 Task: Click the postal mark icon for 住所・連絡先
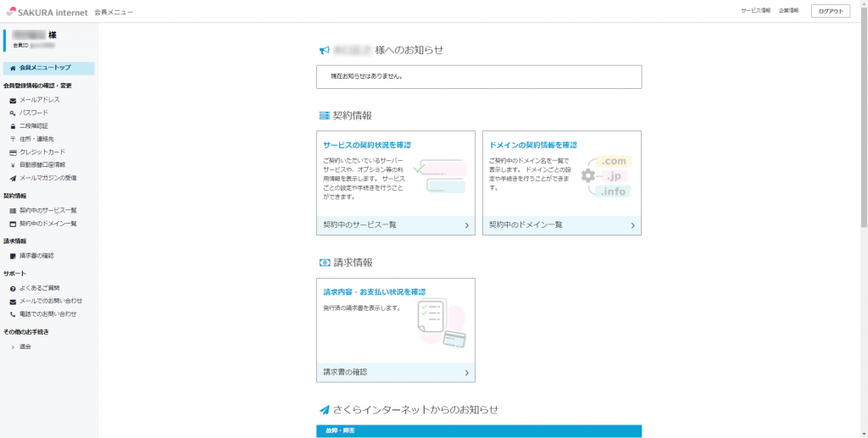click(x=13, y=139)
